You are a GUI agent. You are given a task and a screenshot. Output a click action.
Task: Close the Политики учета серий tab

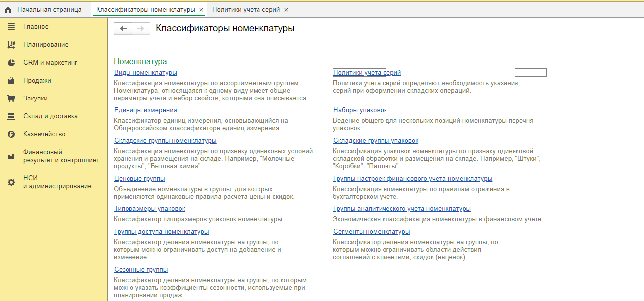coord(286,10)
